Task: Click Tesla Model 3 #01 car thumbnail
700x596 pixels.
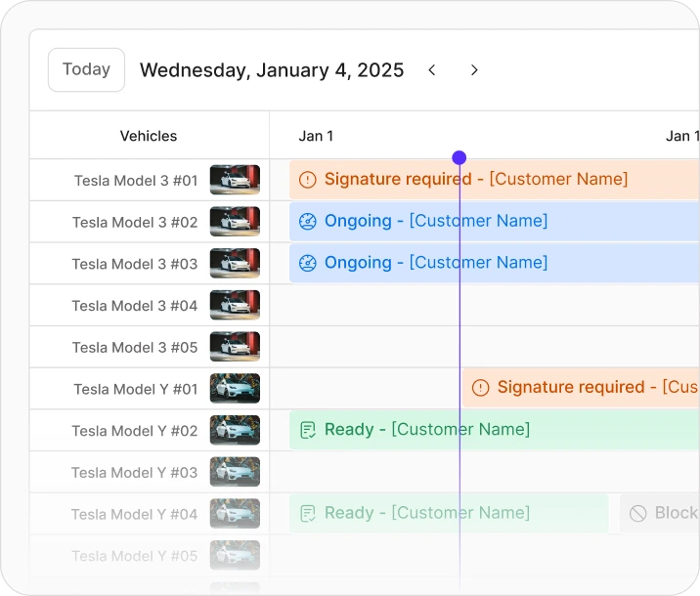Action: (235, 180)
